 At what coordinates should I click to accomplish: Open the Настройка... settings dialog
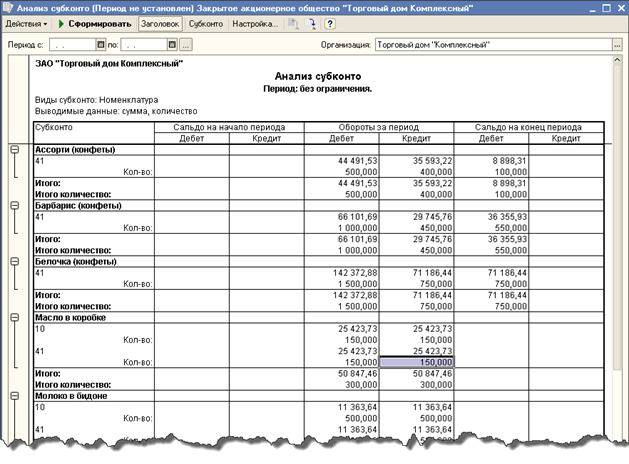[x=255, y=24]
